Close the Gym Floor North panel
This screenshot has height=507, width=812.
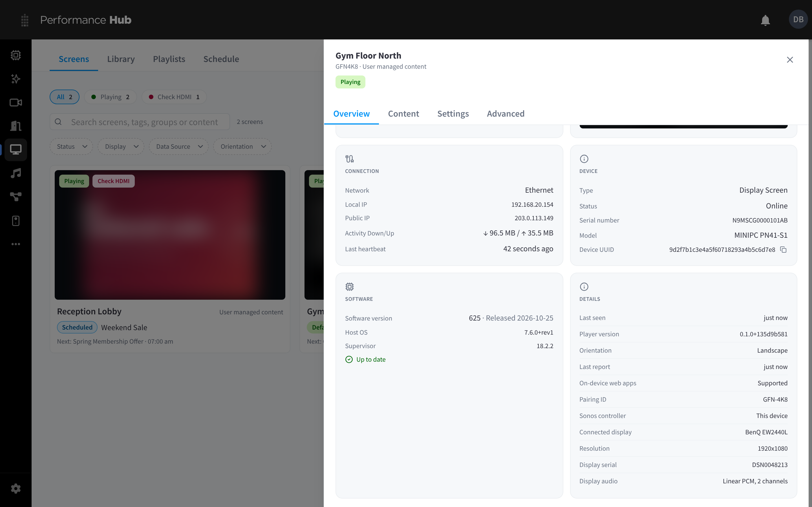tap(790, 60)
